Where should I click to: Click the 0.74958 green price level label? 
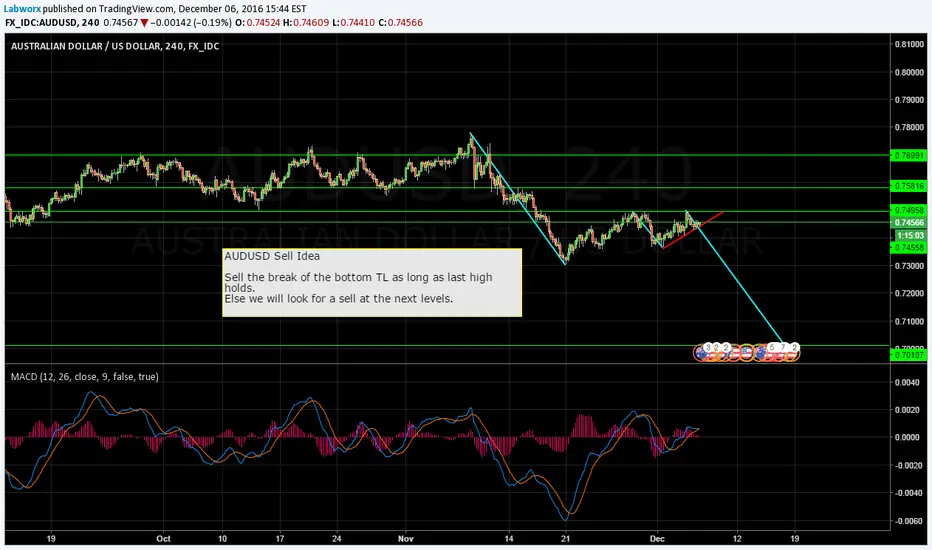909,210
